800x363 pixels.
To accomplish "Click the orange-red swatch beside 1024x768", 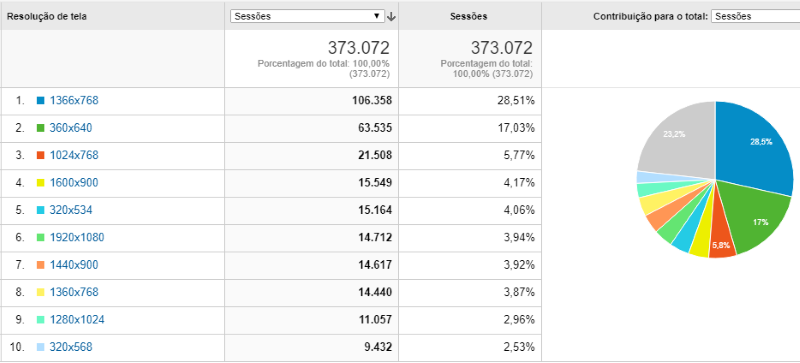I will click(41, 155).
